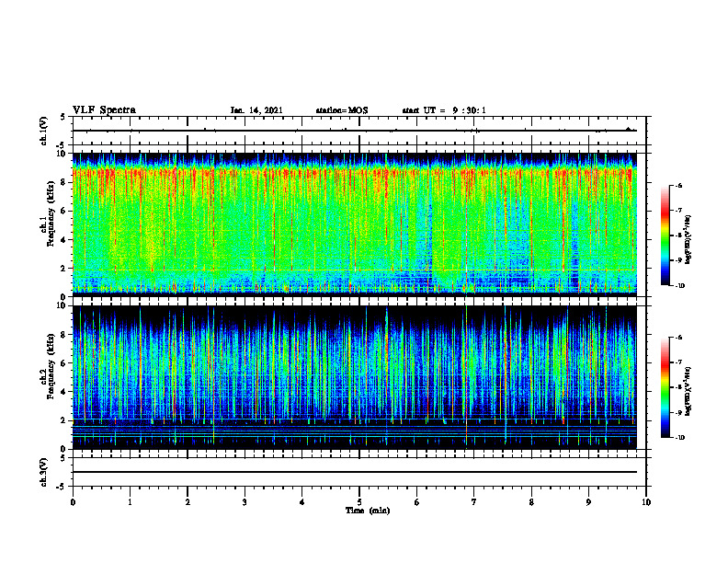Click the ch.2 spectrogram color scale bar
728x563 pixels.
pyautogui.click(x=665, y=387)
